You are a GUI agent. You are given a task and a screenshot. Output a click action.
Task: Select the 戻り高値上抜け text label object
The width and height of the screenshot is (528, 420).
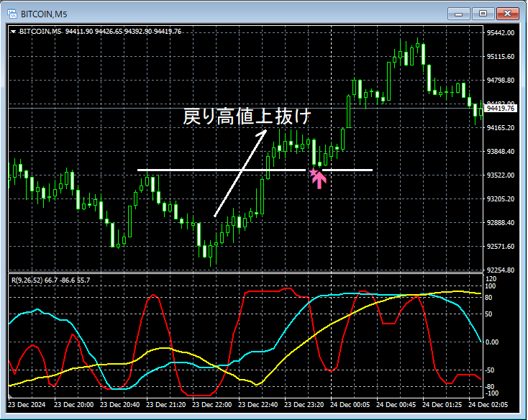(x=247, y=117)
